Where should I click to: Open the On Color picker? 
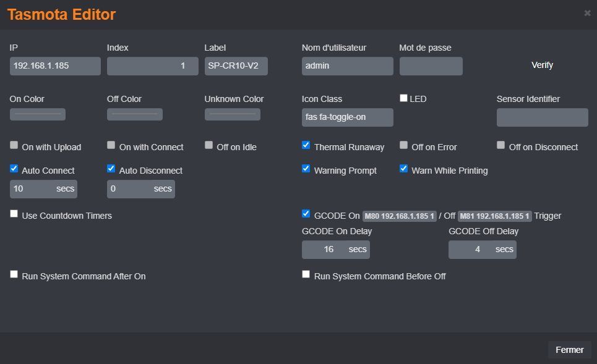pyautogui.click(x=38, y=114)
